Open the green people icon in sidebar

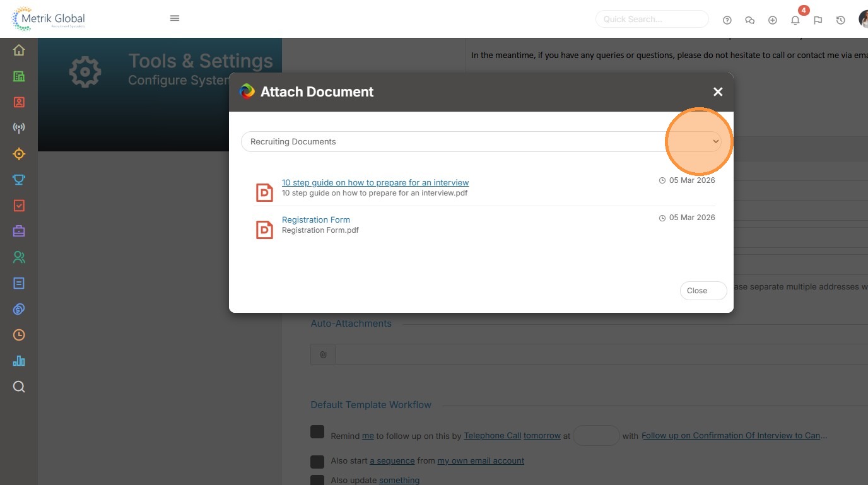click(19, 257)
